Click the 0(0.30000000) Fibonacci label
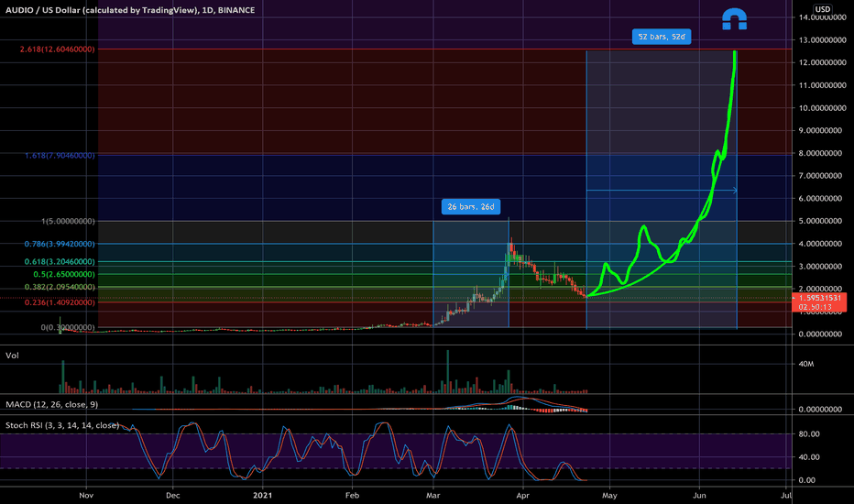The height and width of the screenshot is (504, 854). 68,327
